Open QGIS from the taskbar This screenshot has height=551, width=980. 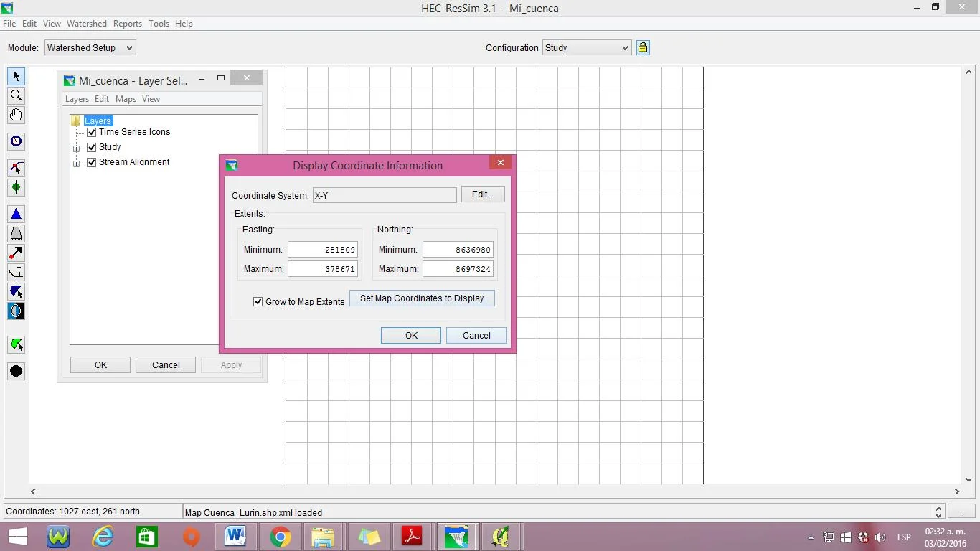tap(500, 536)
